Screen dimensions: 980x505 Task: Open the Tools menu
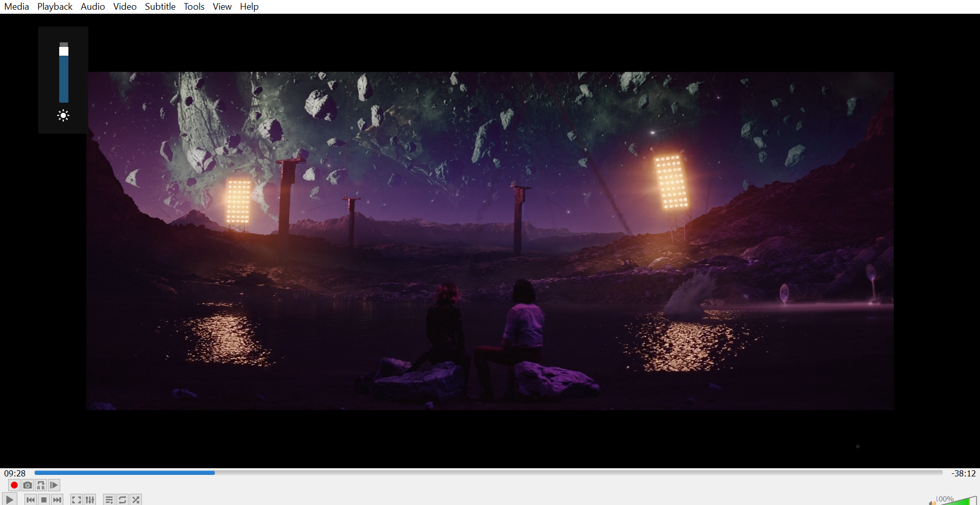(194, 7)
